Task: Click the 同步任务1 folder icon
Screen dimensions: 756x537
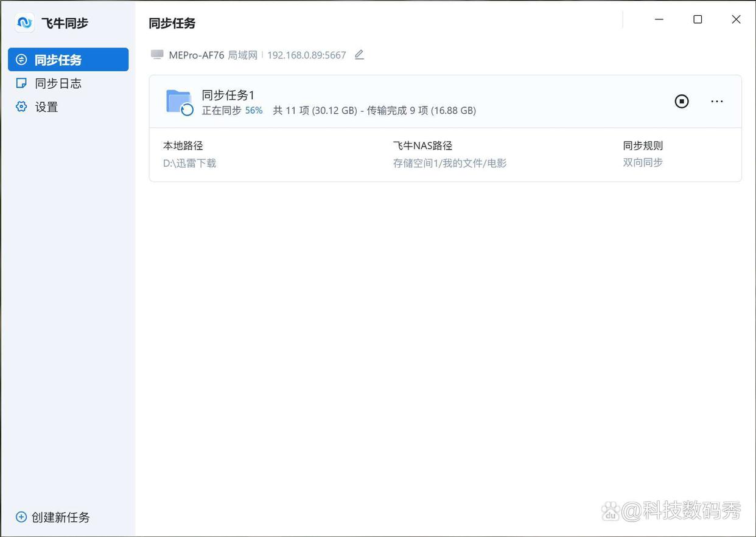Action: point(180,102)
